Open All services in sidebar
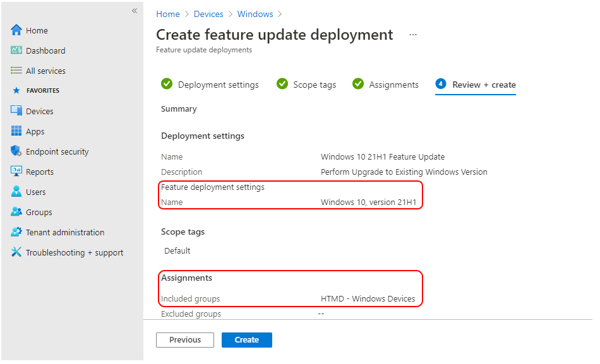The width and height of the screenshot is (600, 364). pos(45,71)
